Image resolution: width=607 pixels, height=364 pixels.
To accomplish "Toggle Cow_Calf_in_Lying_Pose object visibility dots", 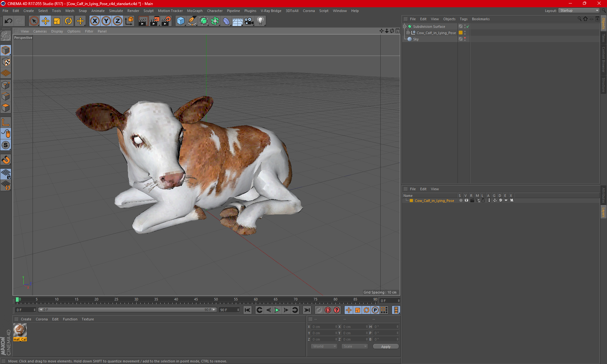I will [x=465, y=33].
